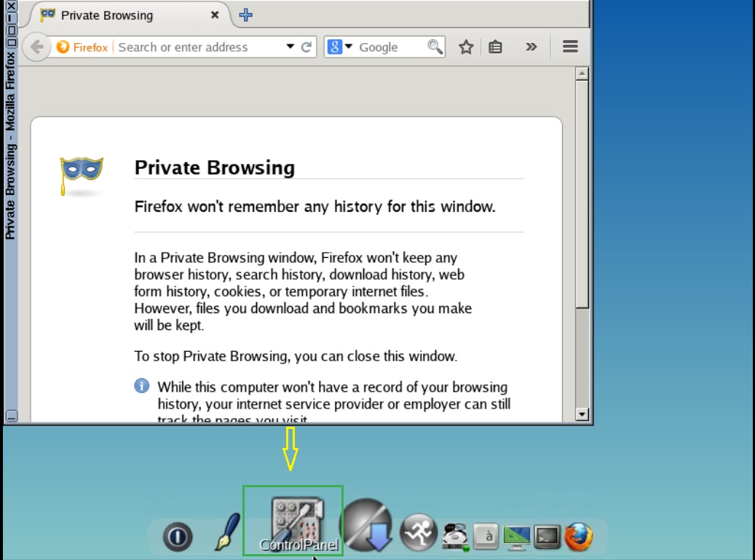Click the bottom button on the vertical title bar

click(11, 415)
